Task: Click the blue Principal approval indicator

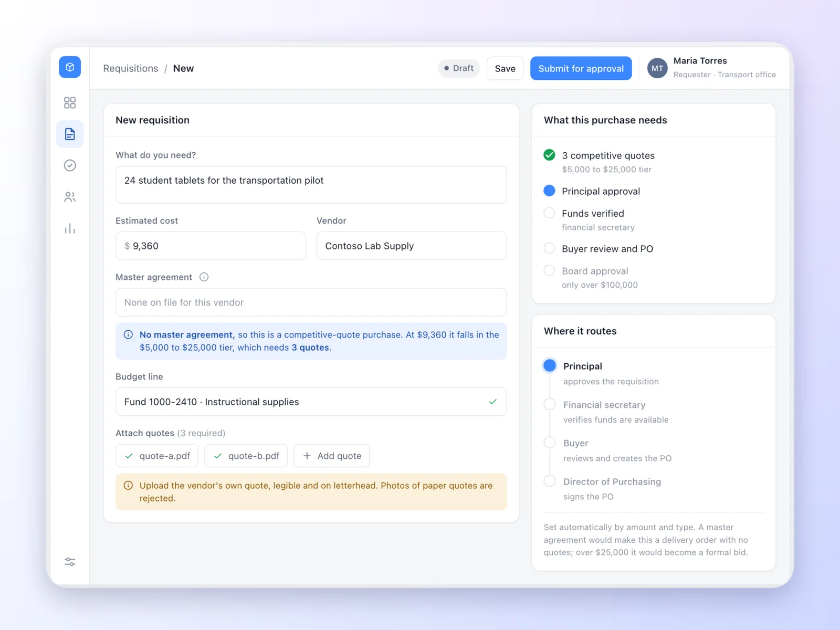Action: point(549,191)
